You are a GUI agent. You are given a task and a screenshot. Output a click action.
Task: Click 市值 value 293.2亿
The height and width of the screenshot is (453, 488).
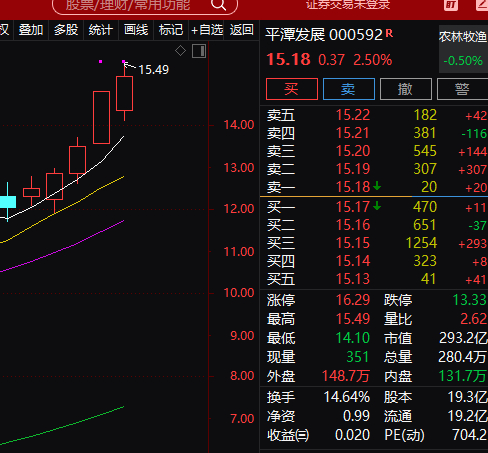click(463, 338)
